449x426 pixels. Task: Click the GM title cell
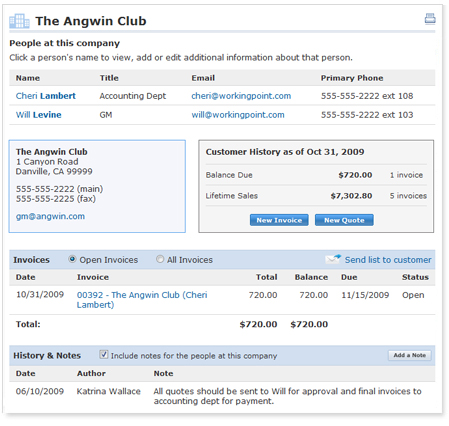pos(106,115)
